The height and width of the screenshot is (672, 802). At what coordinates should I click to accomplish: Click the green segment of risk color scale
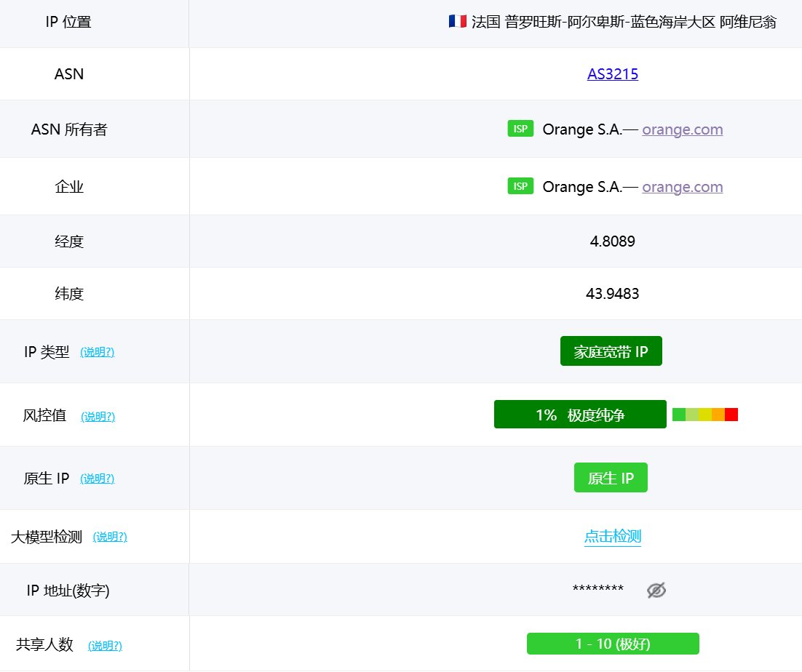pos(679,415)
